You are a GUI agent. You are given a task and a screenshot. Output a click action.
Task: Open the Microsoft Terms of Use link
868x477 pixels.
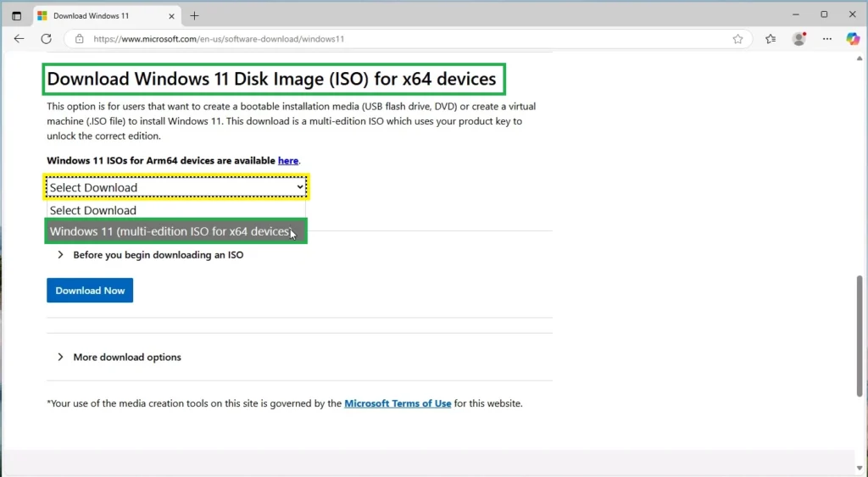(x=398, y=403)
